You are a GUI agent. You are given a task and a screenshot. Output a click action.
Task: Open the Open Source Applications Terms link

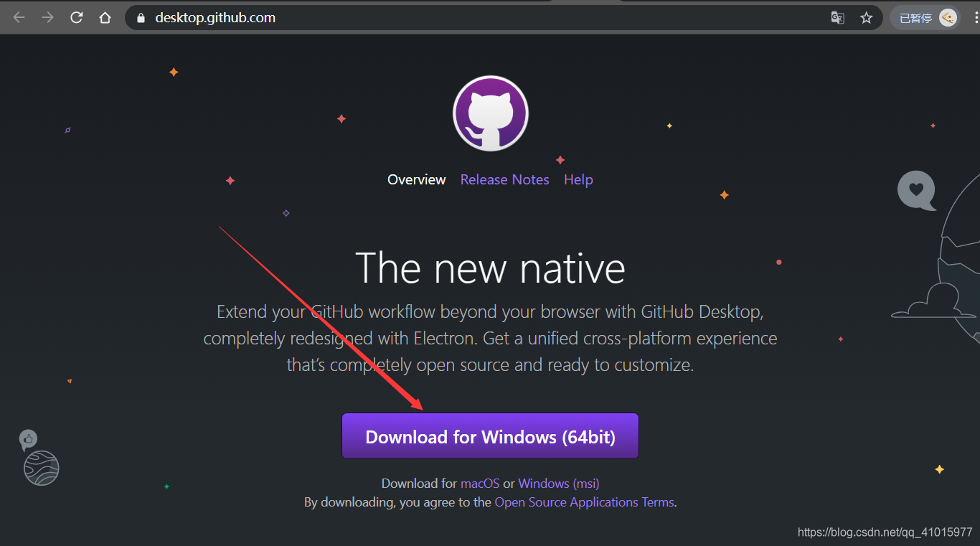(585, 502)
